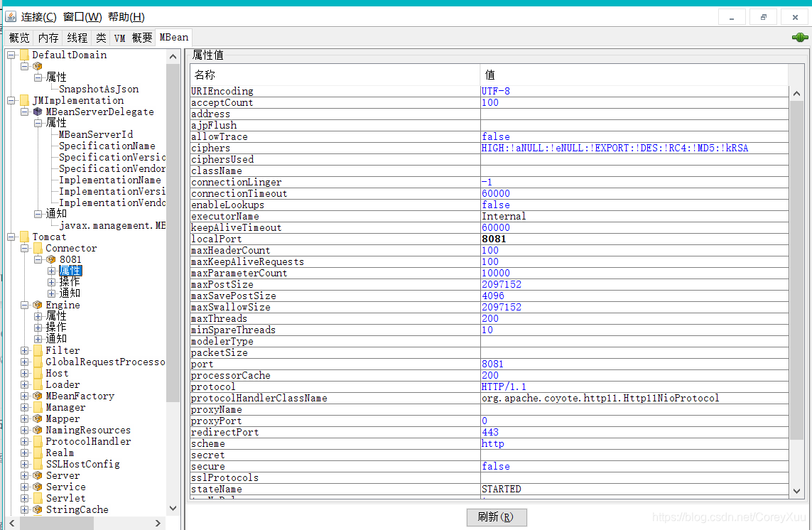812x530 pixels.
Task: Click the URIEncoding value UTF-8
Action: 496,91
